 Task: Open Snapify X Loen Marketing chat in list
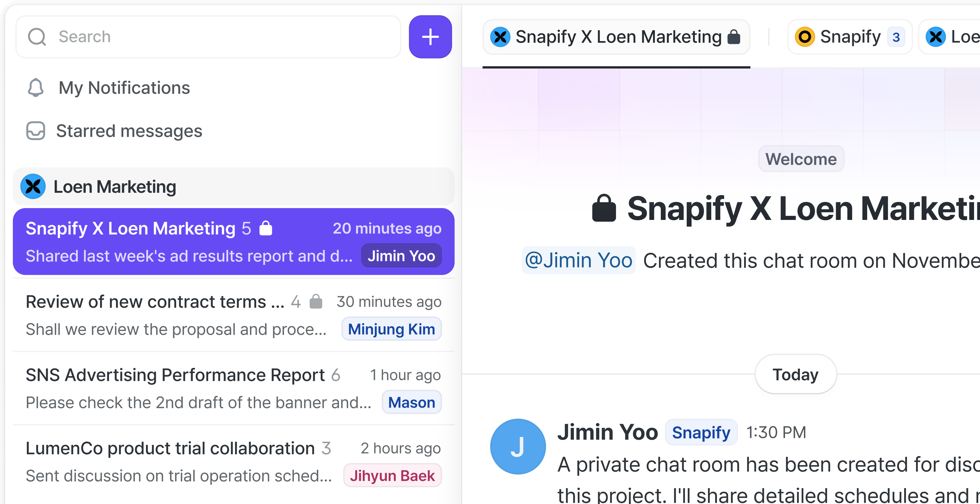pos(234,241)
